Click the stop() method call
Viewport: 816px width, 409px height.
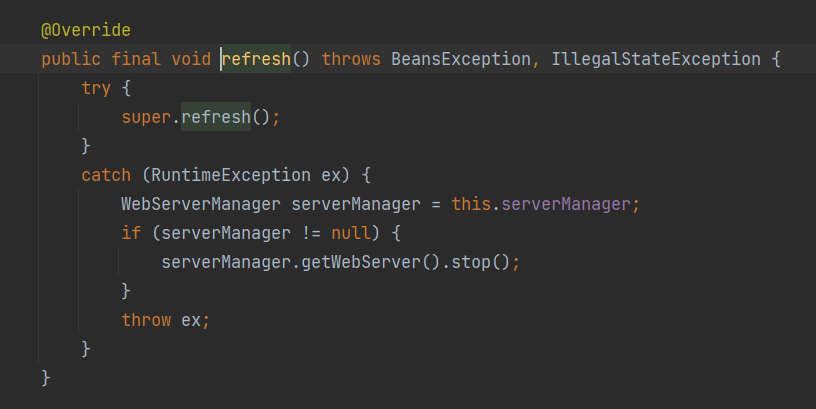click(x=481, y=262)
